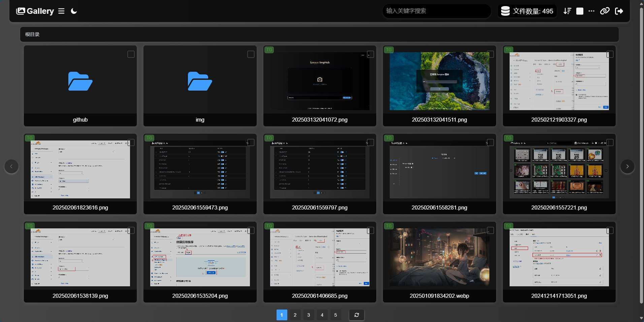Click the select-all square icon
The width and height of the screenshot is (644, 322).
580,11
